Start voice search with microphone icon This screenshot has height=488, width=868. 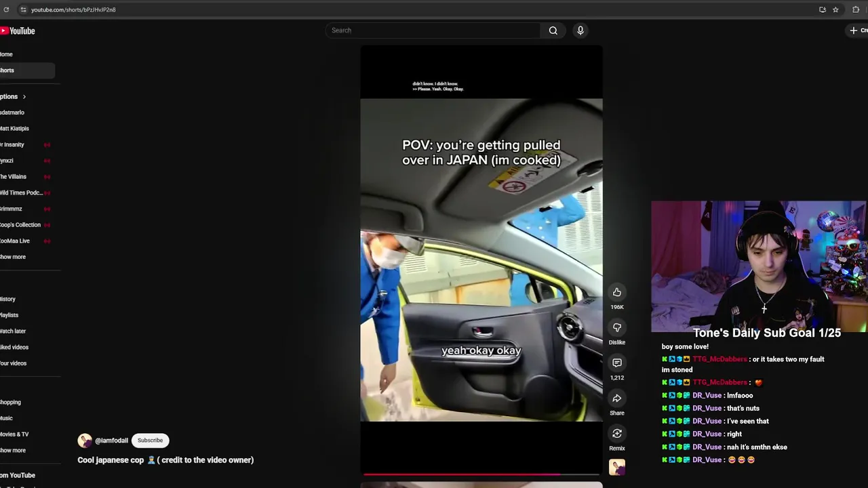click(580, 30)
